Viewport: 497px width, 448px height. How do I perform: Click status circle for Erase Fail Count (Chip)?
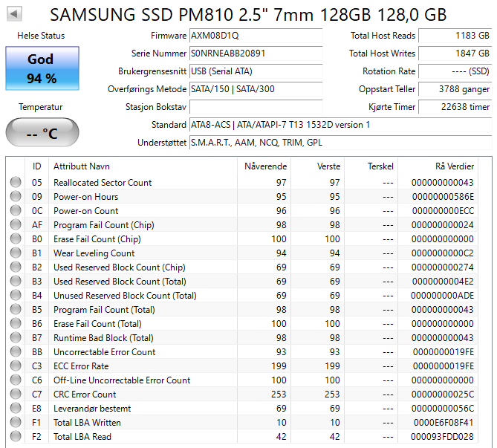[16, 238]
